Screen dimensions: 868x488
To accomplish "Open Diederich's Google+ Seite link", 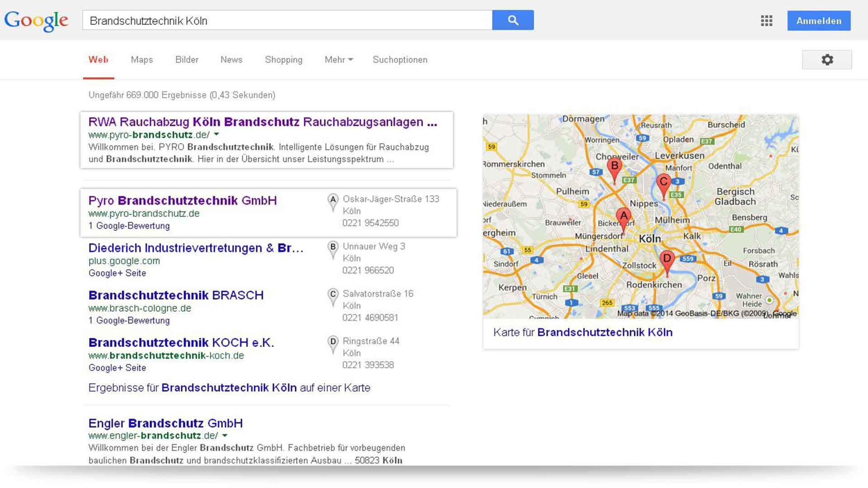I will tap(117, 273).
